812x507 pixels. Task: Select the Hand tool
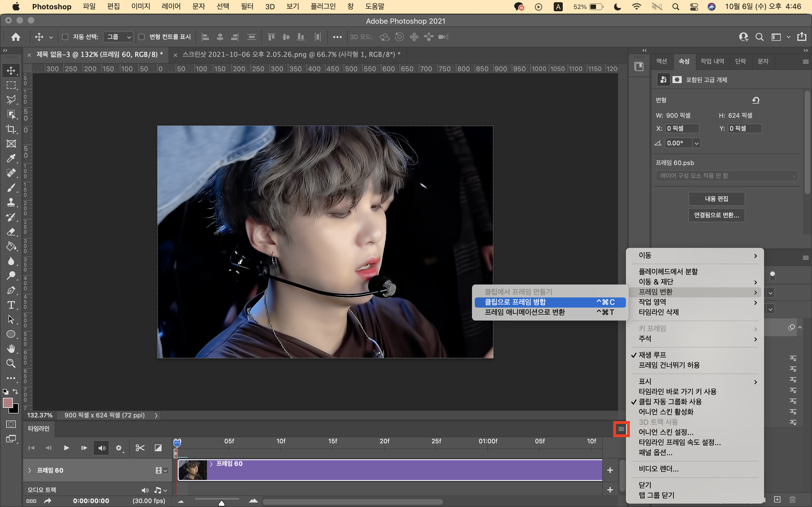[x=11, y=349]
